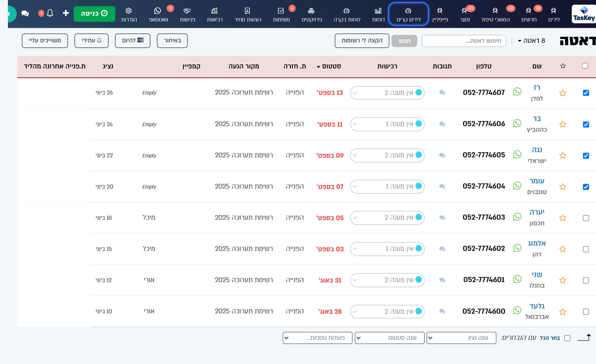This screenshot has width=596, height=364.
Task: Click the TasKey logo
Action: [583, 14]
